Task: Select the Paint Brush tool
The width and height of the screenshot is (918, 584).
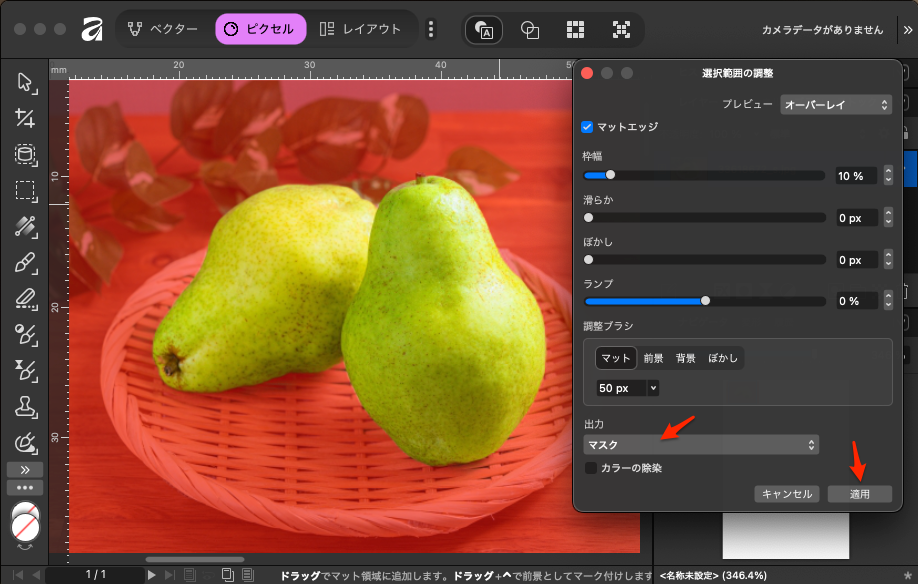Action: (x=25, y=263)
